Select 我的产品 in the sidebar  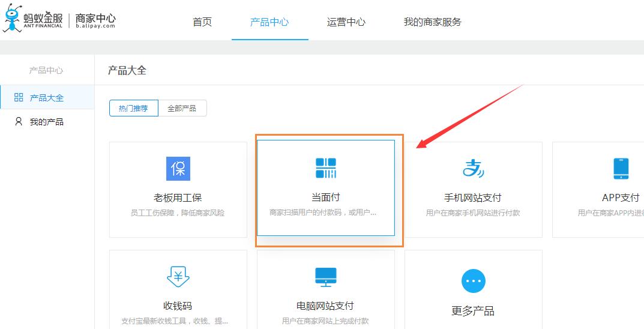(46, 122)
